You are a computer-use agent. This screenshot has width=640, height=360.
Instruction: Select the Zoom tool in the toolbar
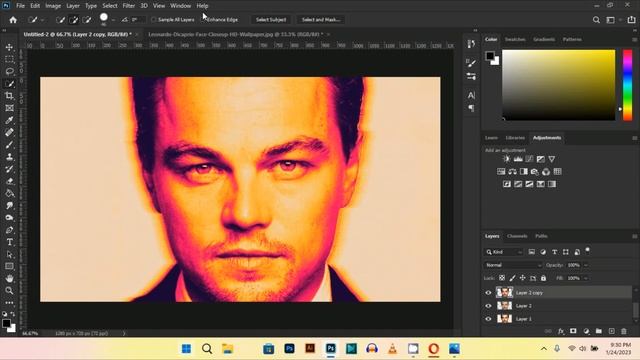9,291
